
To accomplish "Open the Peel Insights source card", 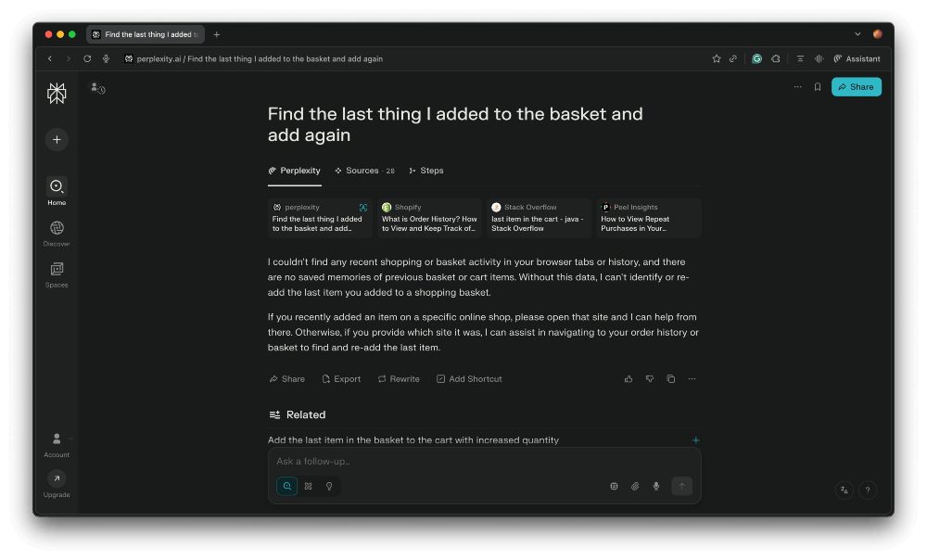I will pyautogui.click(x=649, y=218).
